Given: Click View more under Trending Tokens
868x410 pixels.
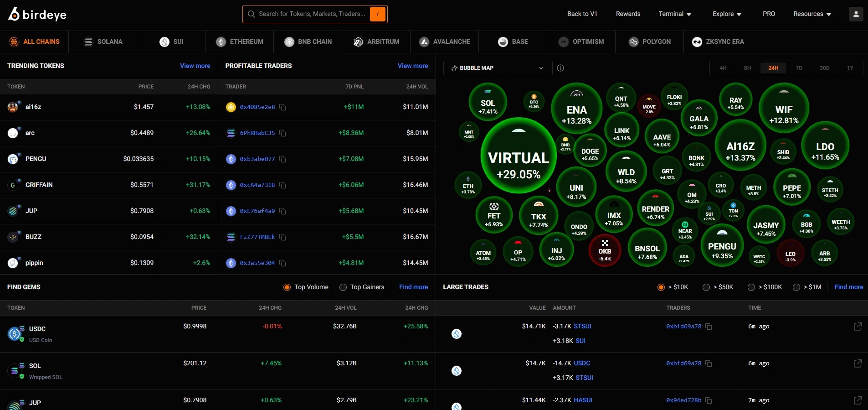Looking at the screenshot, I should pyautogui.click(x=195, y=66).
